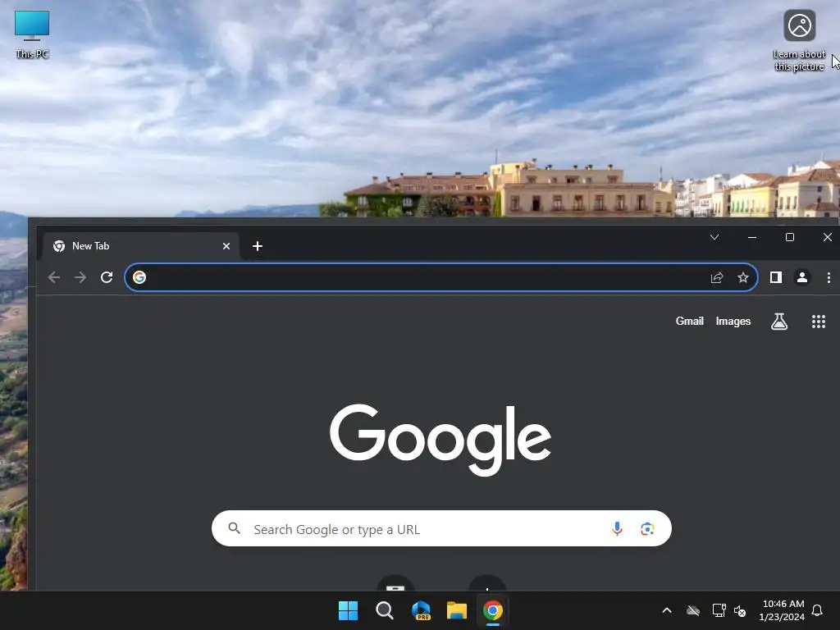Minimize the Chrome window
The width and height of the screenshot is (840, 630).
coord(752,237)
